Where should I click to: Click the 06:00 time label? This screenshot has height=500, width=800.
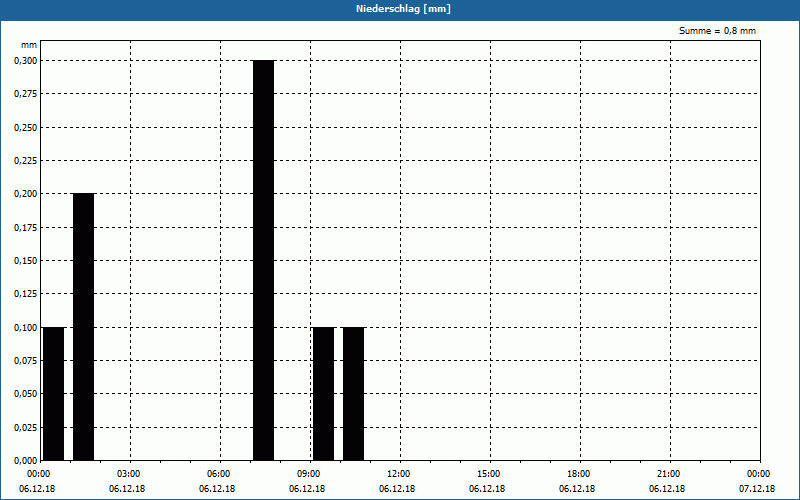218,474
